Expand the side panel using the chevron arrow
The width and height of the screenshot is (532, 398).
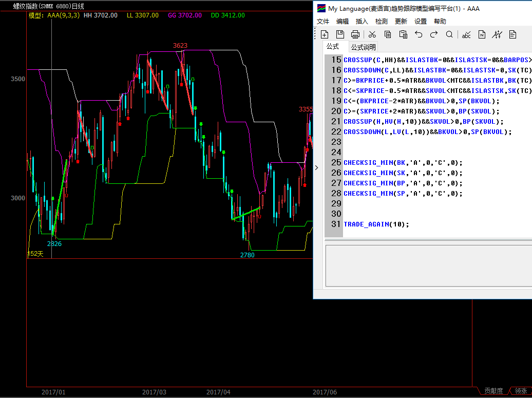point(316,167)
